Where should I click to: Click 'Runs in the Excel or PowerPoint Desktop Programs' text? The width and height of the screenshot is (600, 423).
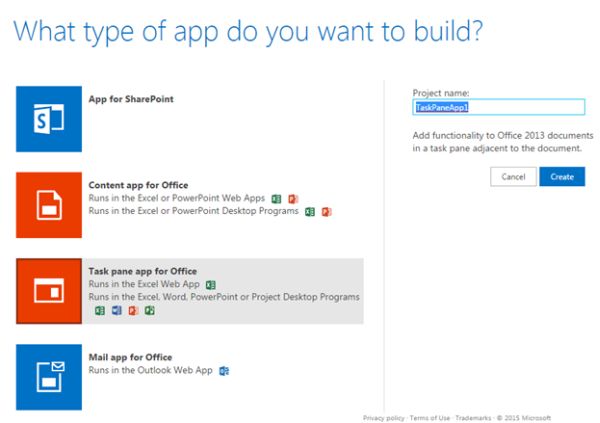pos(194,211)
